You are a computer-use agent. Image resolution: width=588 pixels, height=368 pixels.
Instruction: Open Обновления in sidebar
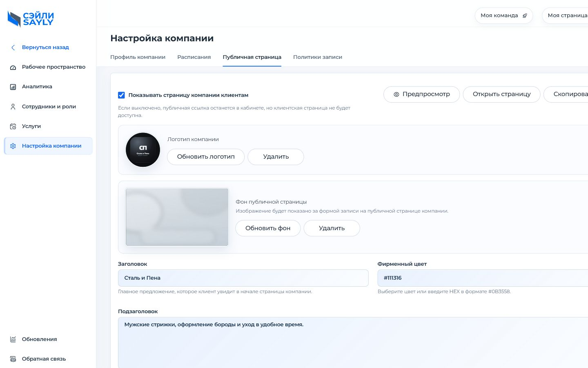coord(48,339)
